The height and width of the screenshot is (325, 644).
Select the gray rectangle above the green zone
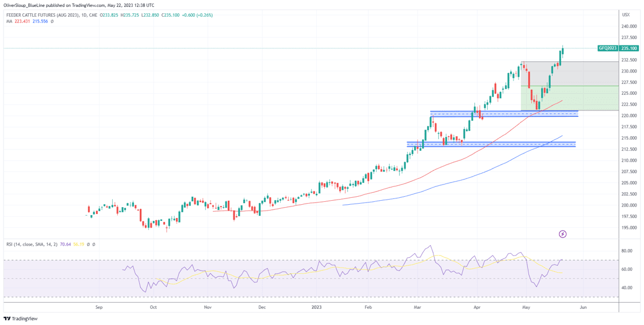[x=570, y=74]
